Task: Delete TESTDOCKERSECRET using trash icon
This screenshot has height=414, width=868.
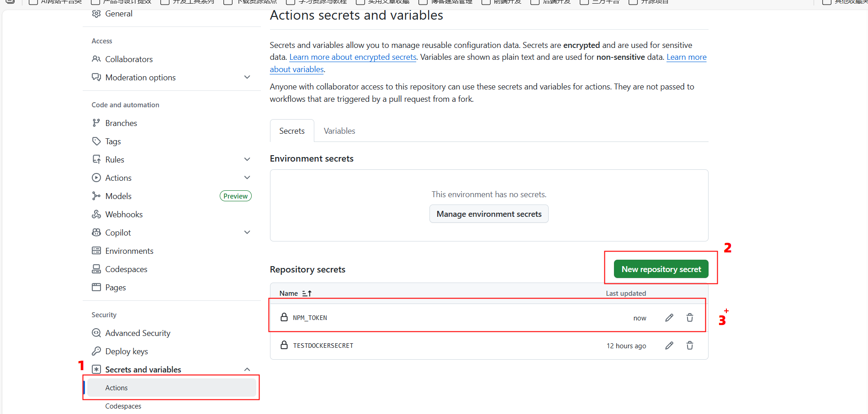Action: [689, 346]
